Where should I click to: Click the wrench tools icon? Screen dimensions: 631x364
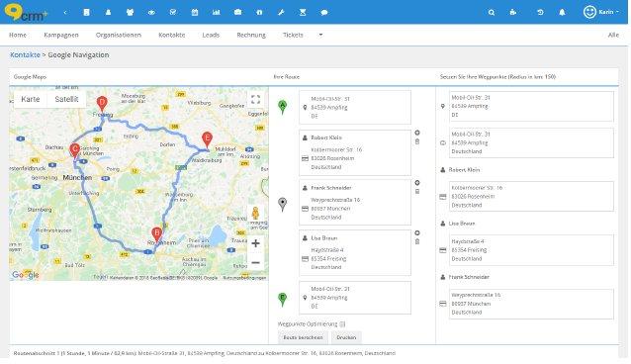281,13
